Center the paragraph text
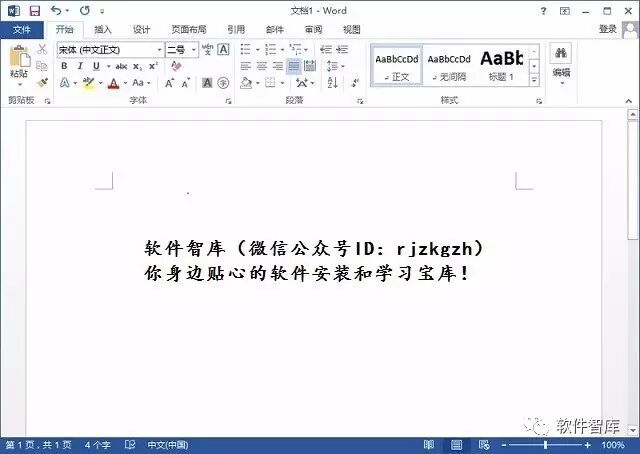The width and height of the screenshot is (640, 454). click(x=262, y=66)
